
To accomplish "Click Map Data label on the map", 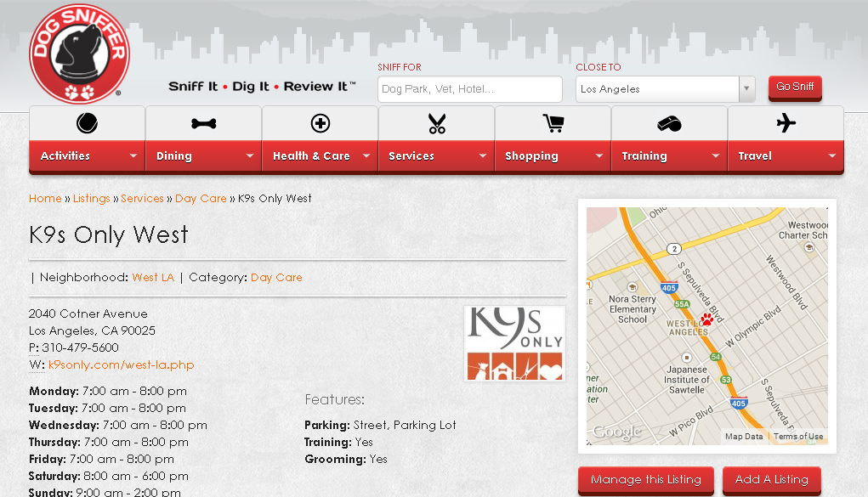I will (744, 437).
